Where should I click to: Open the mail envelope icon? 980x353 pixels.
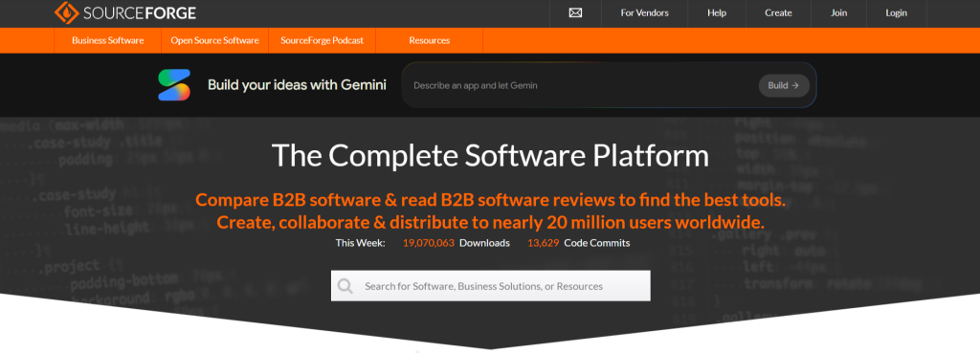(575, 13)
